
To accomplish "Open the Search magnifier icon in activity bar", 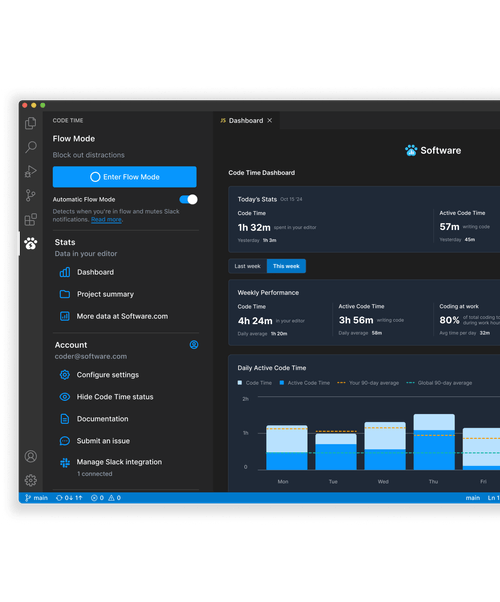I will pyautogui.click(x=31, y=147).
